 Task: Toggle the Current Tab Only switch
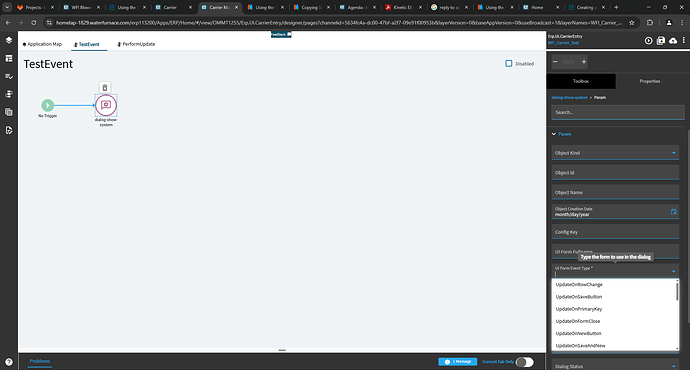click(525, 362)
